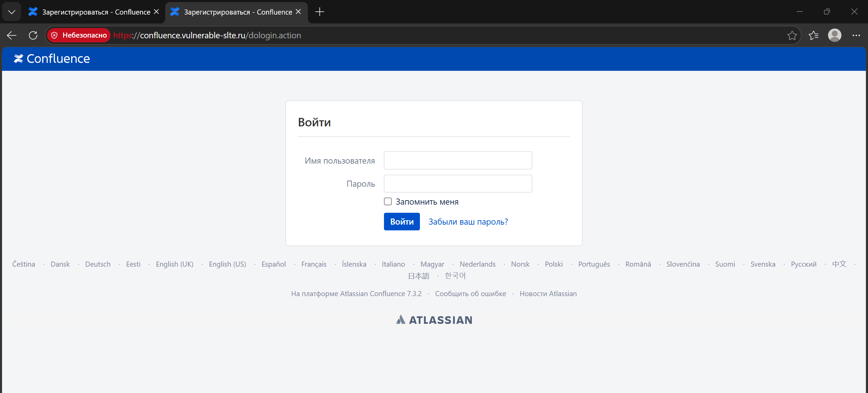868x393 pixels.
Task: Close the second active Confluence tab
Action: point(298,12)
